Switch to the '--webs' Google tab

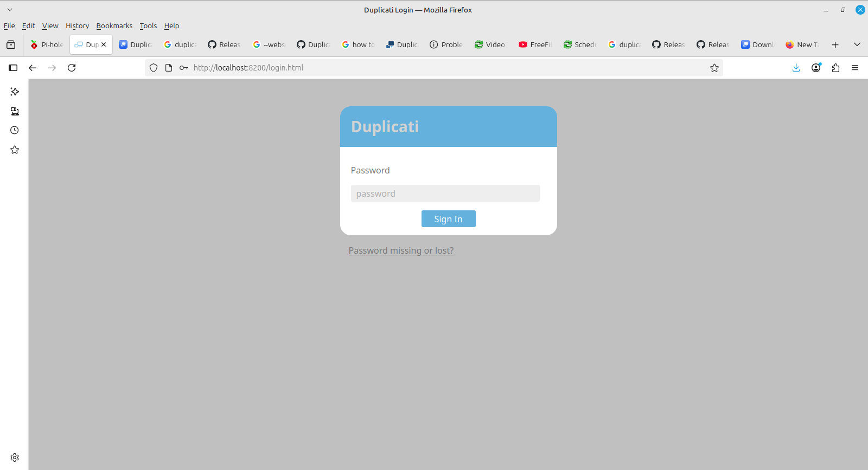pyautogui.click(x=269, y=44)
